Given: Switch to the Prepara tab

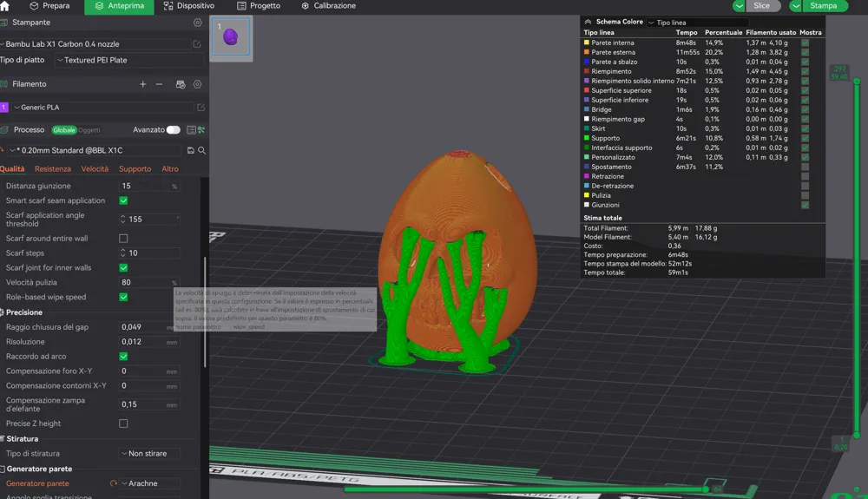Looking at the screenshot, I should tap(49, 6).
